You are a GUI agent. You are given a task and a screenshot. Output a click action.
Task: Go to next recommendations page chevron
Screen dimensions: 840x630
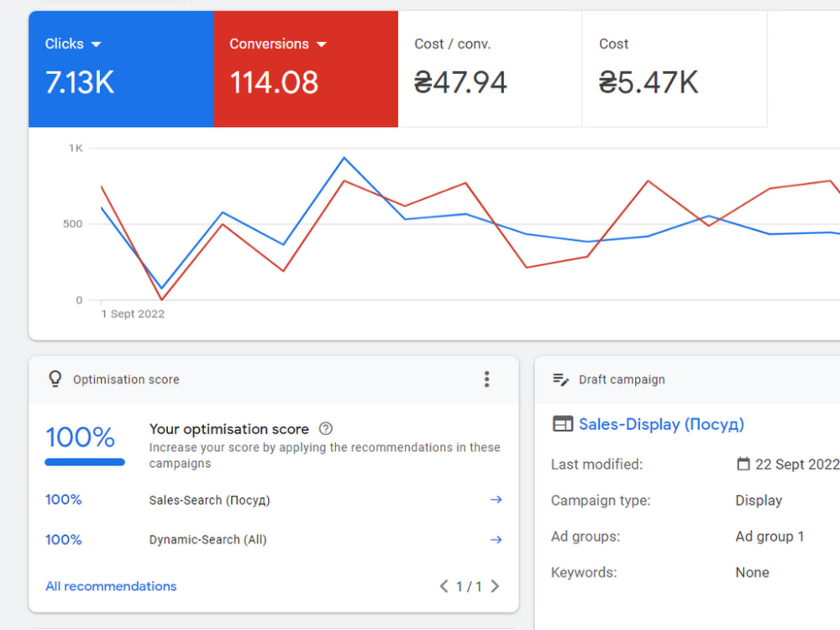click(495, 586)
